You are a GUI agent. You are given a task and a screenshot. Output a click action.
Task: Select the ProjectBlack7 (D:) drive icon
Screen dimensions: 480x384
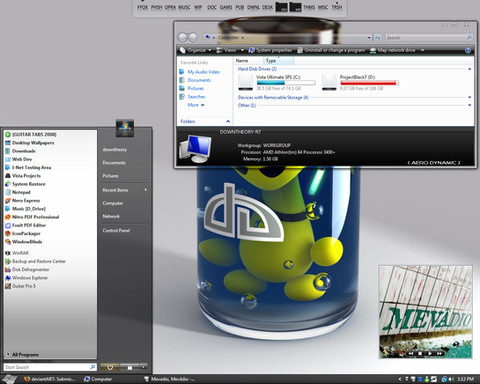pos(329,82)
